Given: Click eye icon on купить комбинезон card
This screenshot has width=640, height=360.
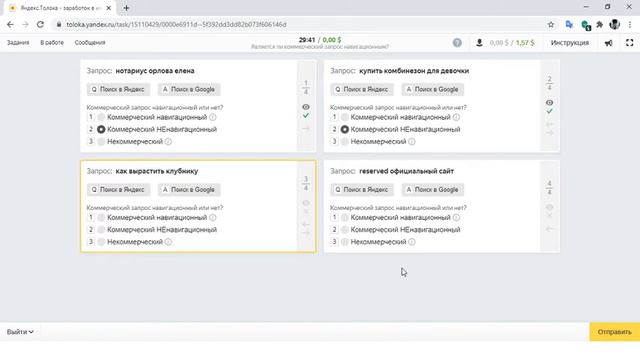Looking at the screenshot, I should 549,102.
